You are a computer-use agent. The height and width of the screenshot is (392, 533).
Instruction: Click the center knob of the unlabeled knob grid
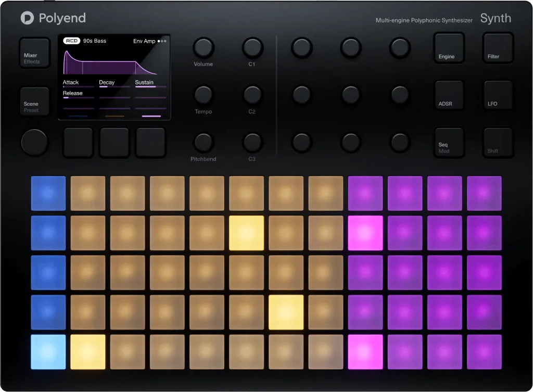click(x=350, y=95)
